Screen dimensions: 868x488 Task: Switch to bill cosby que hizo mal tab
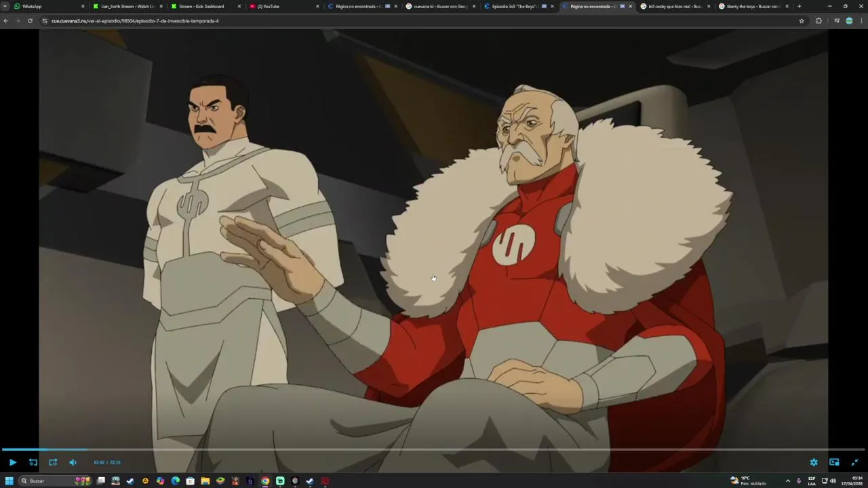click(x=674, y=6)
